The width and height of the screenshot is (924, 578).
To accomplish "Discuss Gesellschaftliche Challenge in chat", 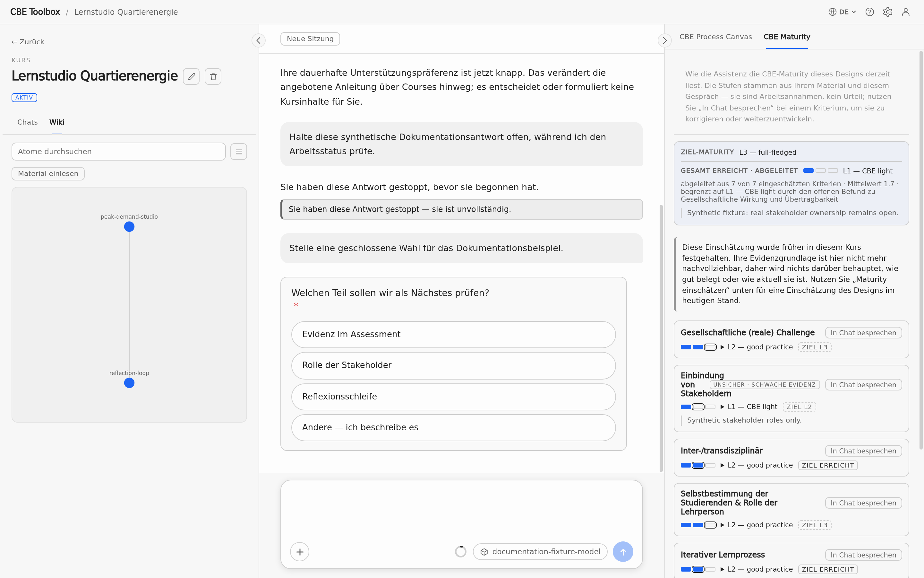I will [863, 333].
